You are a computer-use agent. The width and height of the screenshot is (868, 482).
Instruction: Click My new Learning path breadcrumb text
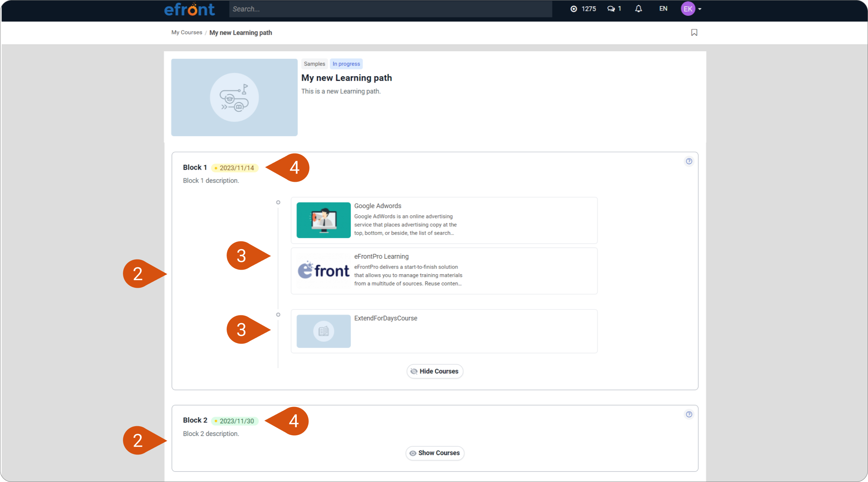pyautogui.click(x=241, y=33)
